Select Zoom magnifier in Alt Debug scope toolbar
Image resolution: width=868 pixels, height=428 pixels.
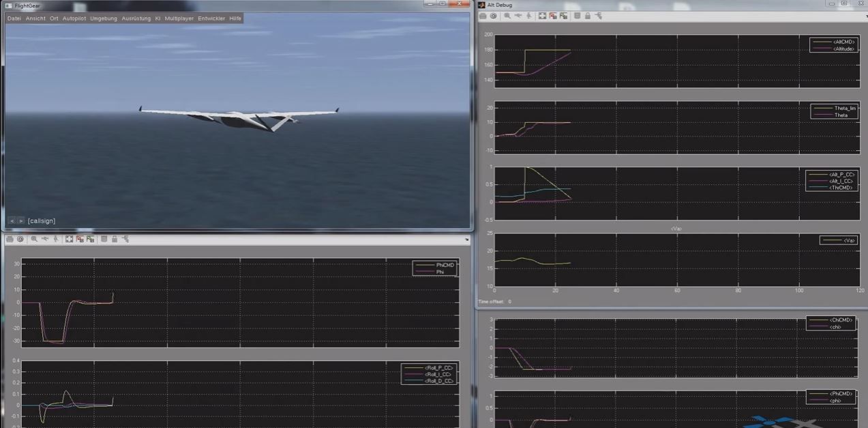[507, 16]
